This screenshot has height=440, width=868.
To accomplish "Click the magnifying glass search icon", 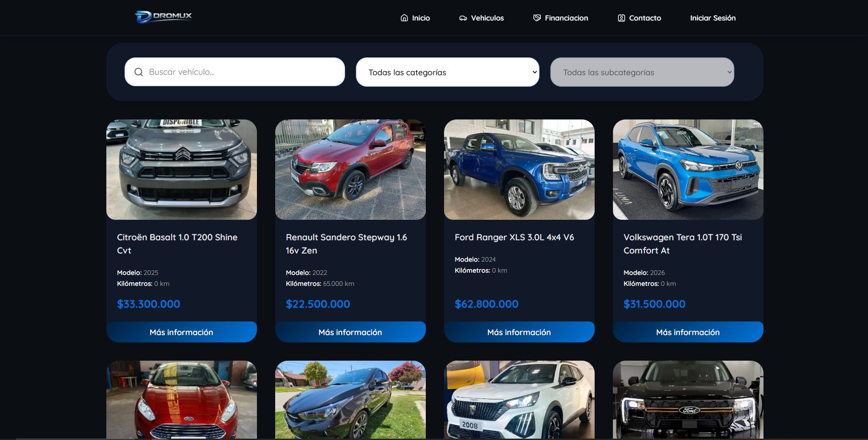I will (x=139, y=72).
